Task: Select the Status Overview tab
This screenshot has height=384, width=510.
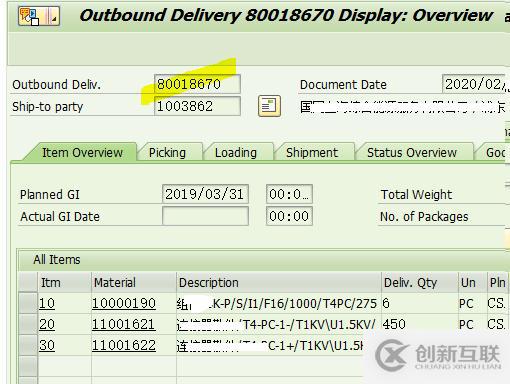Action: coord(412,153)
